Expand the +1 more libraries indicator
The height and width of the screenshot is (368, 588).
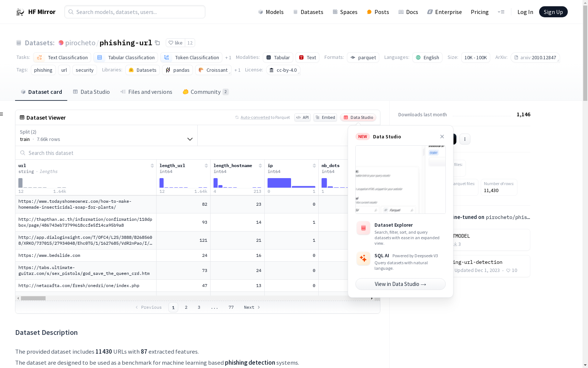tap(237, 70)
